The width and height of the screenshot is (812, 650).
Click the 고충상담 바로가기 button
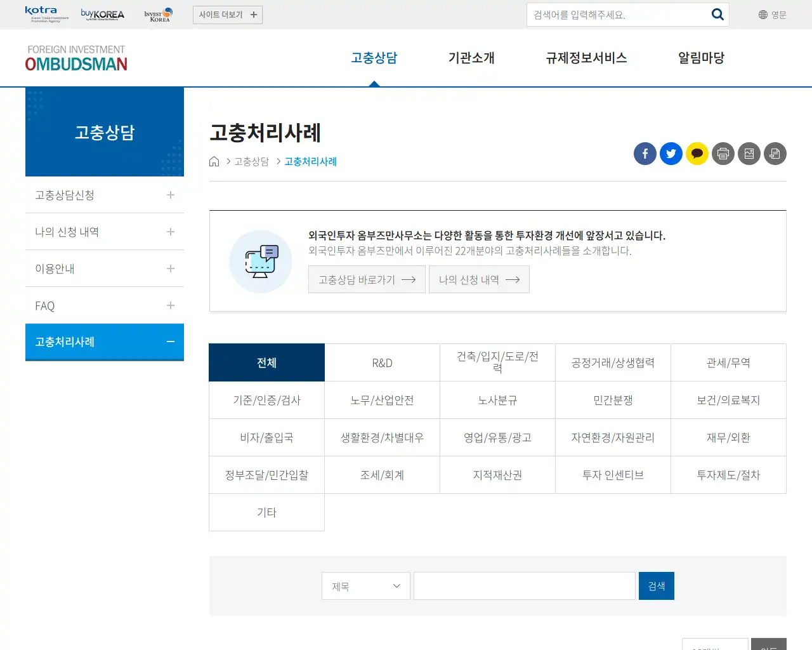pos(367,279)
